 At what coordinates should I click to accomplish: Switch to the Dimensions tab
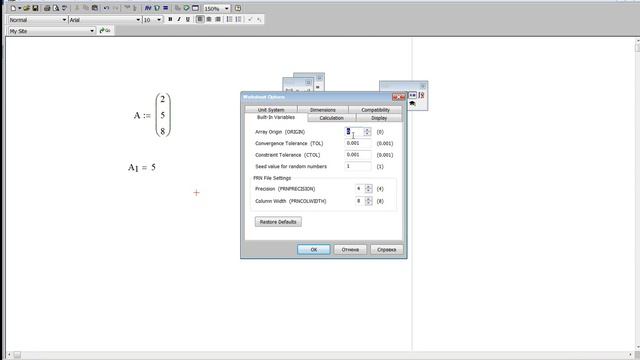point(322,110)
